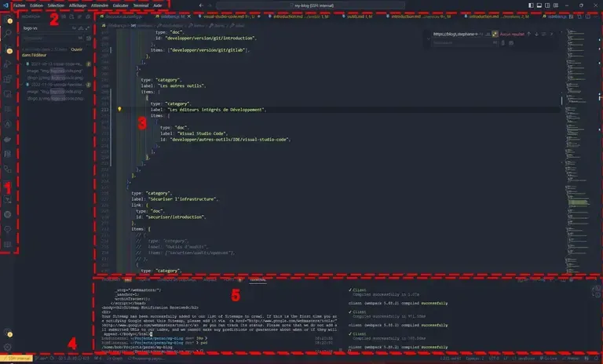Switch to visual-studio-code.md editor tab
603x364 pixels.
coord(228,16)
